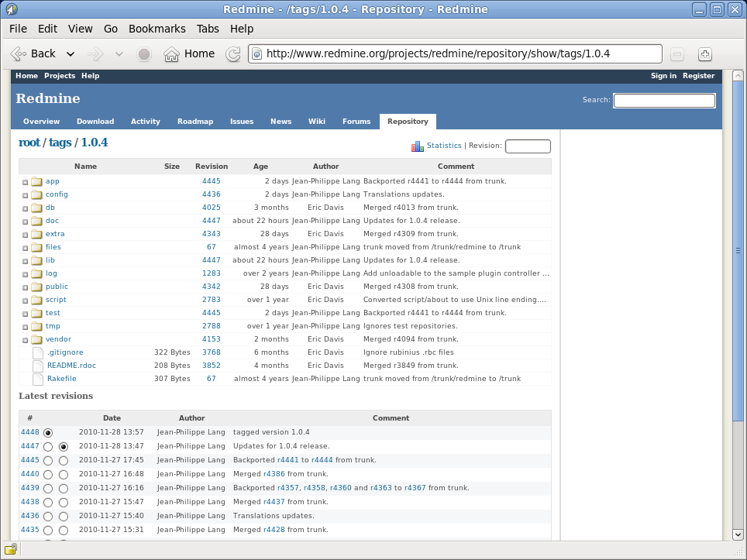Click the Register link
The image size is (747, 560).
(x=698, y=76)
